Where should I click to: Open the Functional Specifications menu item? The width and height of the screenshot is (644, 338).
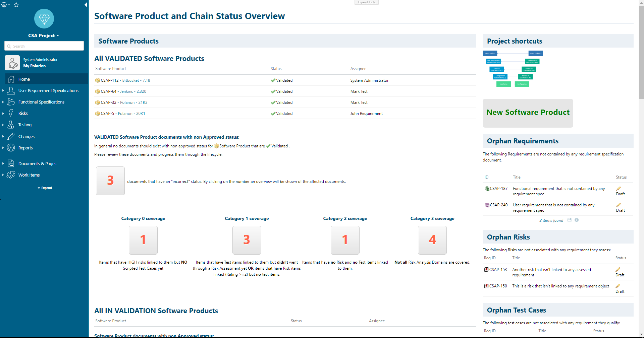(x=41, y=102)
